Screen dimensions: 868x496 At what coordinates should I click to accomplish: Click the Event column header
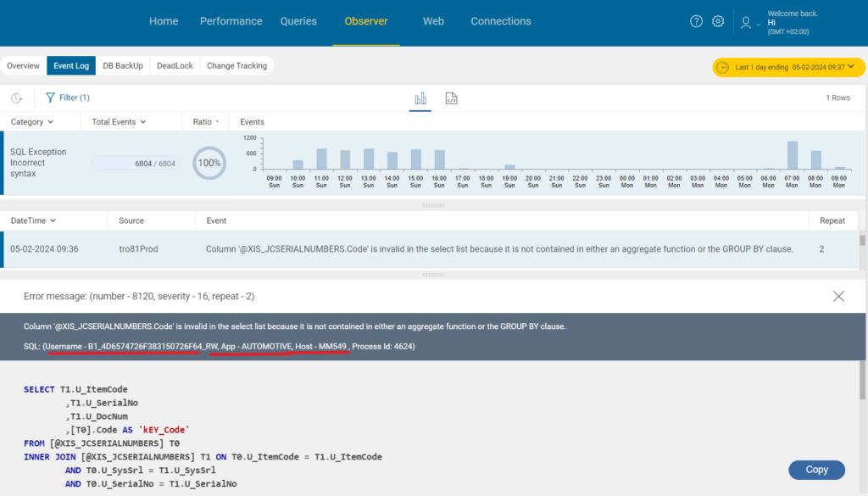pyautogui.click(x=216, y=220)
